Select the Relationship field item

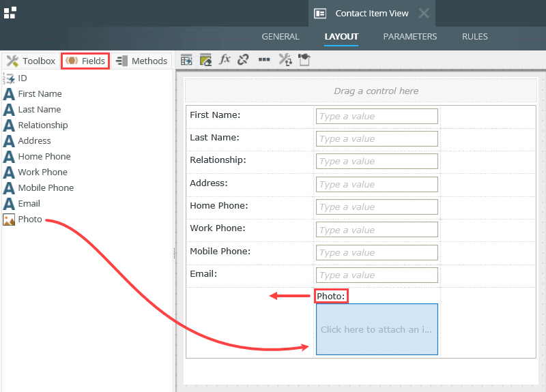pyautogui.click(x=35, y=125)
